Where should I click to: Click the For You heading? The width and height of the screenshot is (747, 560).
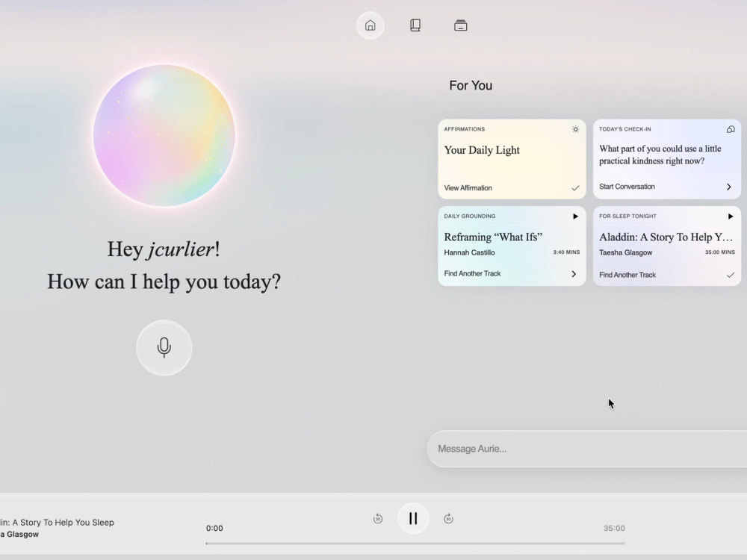point(471,85)
